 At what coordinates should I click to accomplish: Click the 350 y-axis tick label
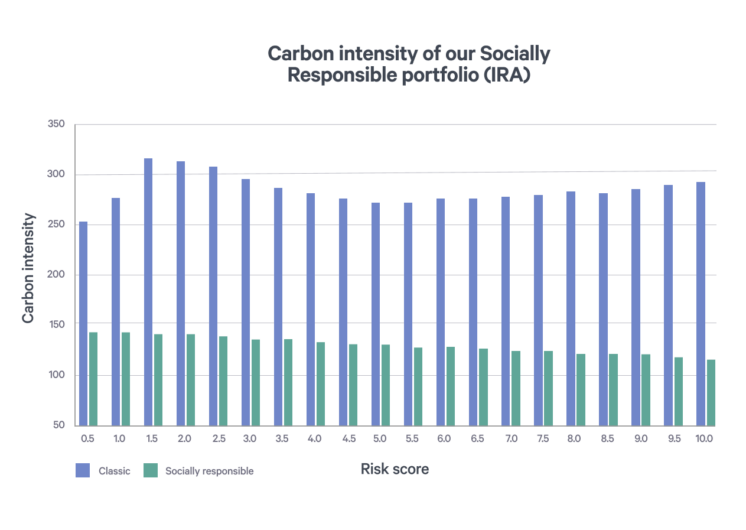[55, 125]
